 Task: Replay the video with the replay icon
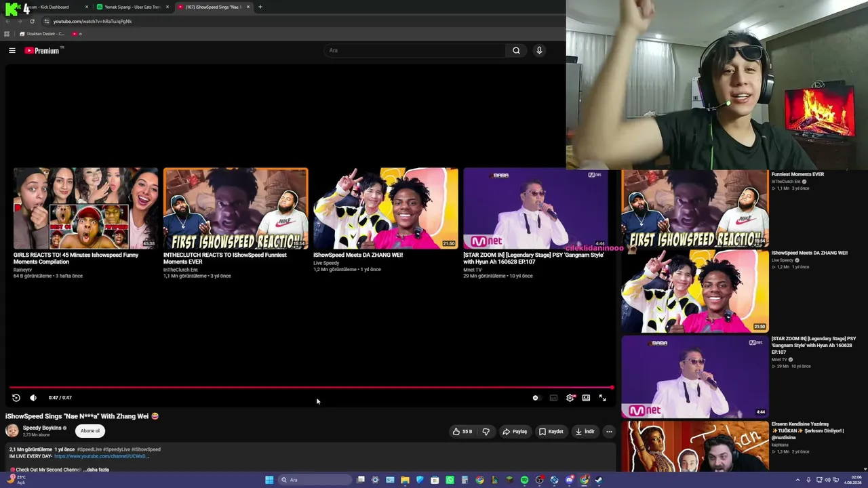click(16, 398)
